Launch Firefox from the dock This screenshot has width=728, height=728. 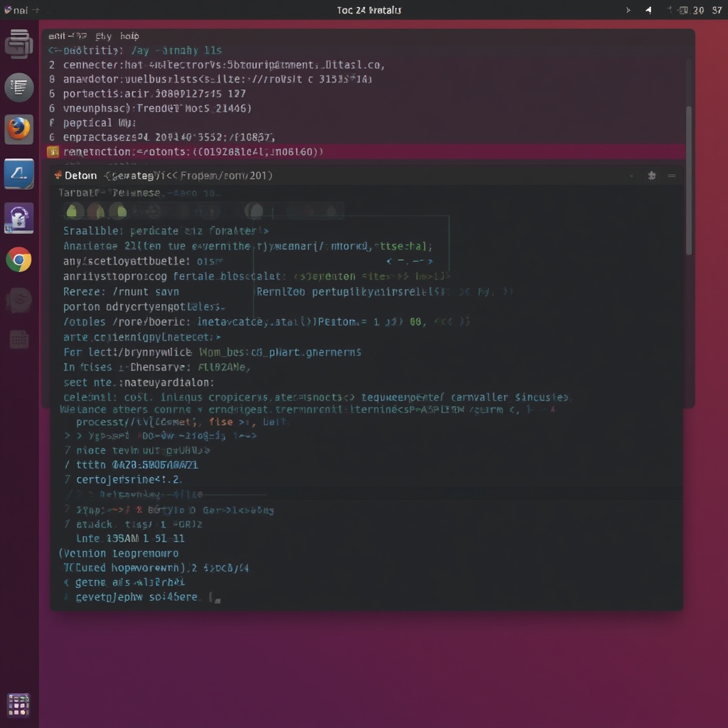coord(19,131)
